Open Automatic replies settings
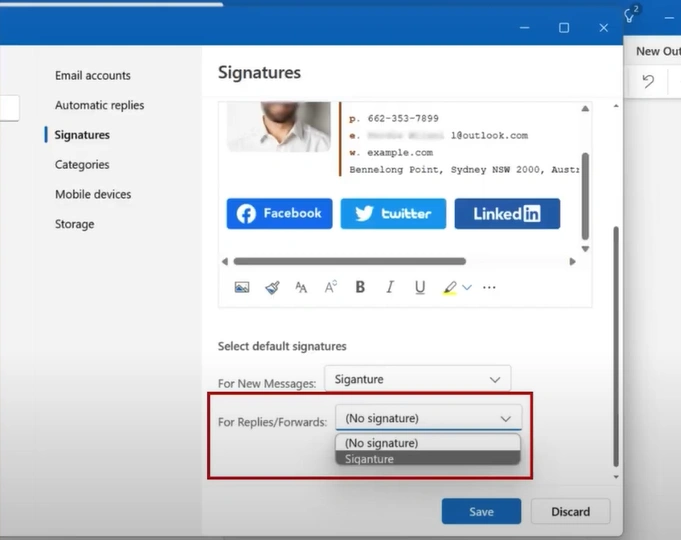The image size is (681, 540). click(99, 105)
